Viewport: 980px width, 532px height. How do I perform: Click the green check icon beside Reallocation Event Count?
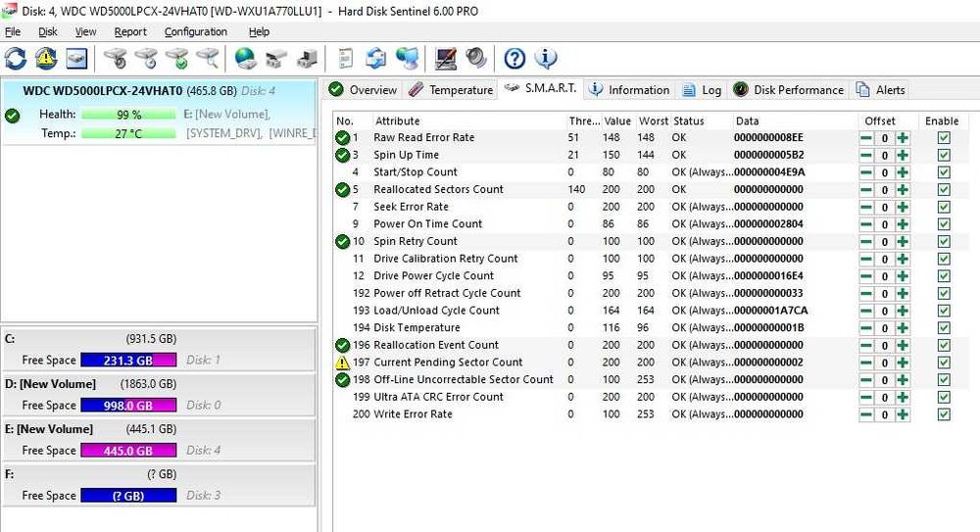tap(342, 345)
